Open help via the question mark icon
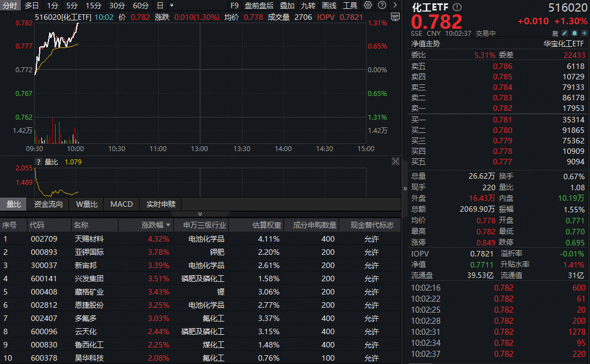Image resolution: width=590 pixels, height=364 pixels. [382, 5]
